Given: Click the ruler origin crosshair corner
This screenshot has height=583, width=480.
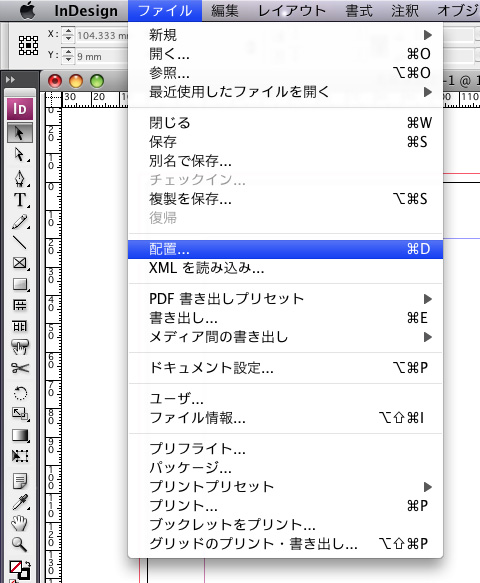Looking at the screenshot, I should click(x=53, y=100).
